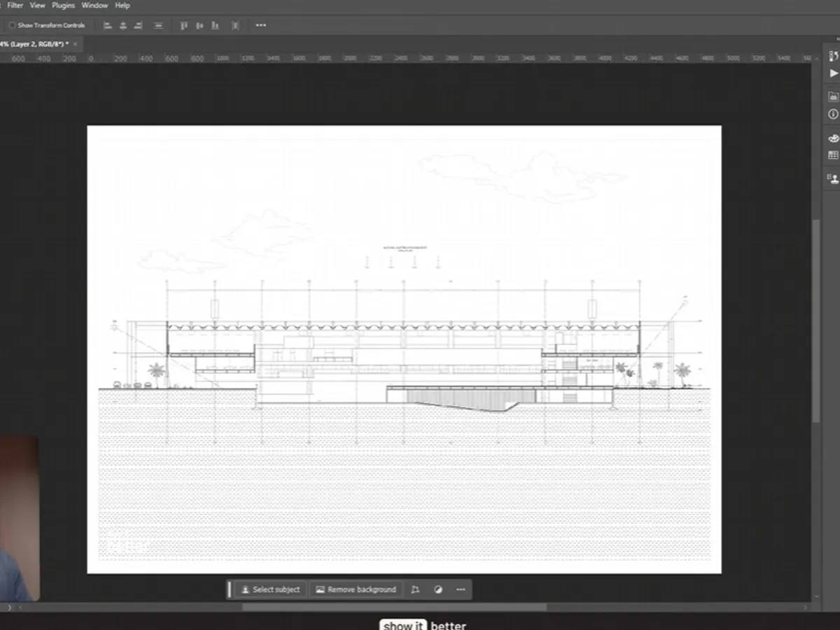Image resolution: width=840 pixels, height=630 pixels.
Task: Click the align right edges icon
Action: tap(139, 25)
